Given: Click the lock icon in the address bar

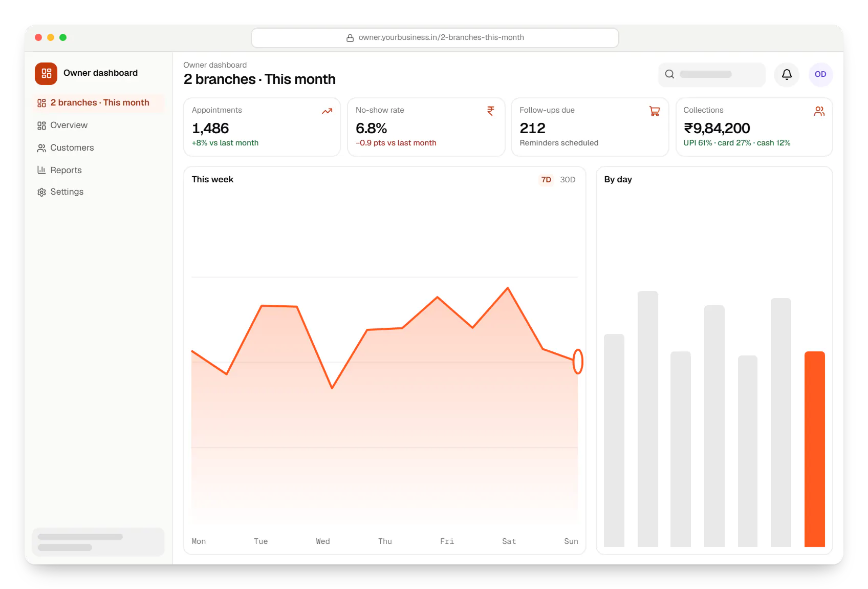Looking at the screenshot, I should pyautogui.click(x=350, y=38).
